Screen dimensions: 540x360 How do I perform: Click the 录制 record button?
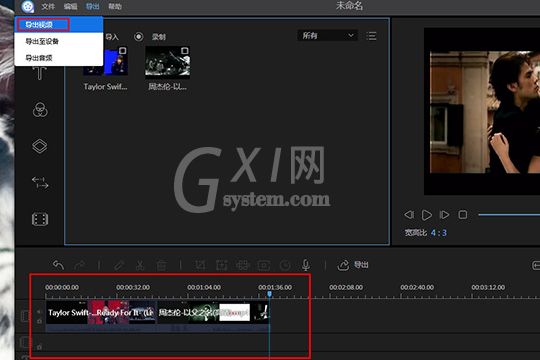(x=150, y=37)
